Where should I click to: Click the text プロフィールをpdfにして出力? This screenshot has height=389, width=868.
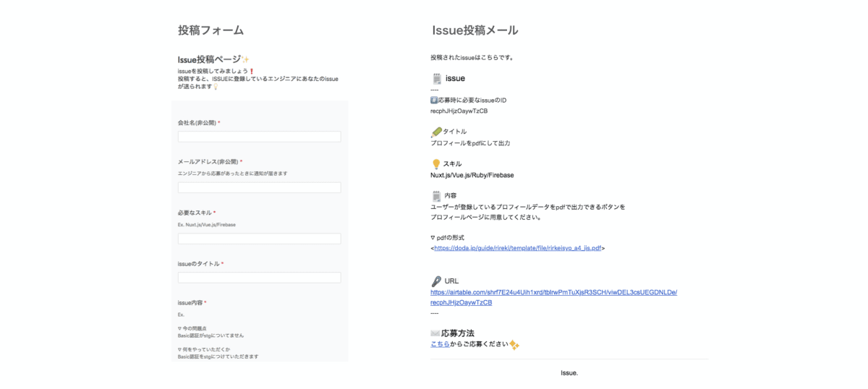coord(470,143)
